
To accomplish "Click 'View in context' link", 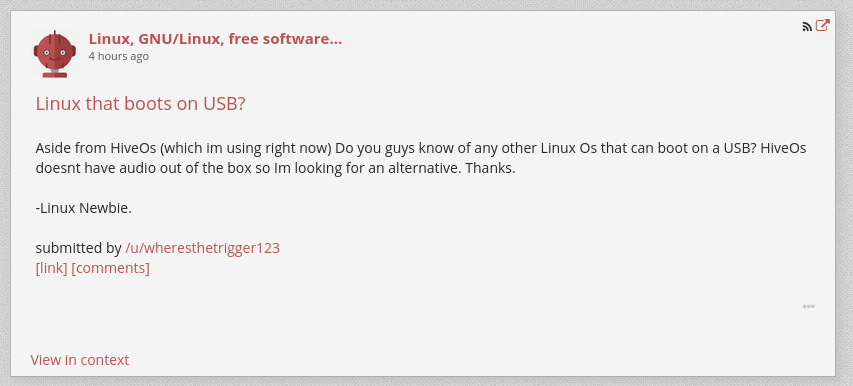I will point(80,360).
